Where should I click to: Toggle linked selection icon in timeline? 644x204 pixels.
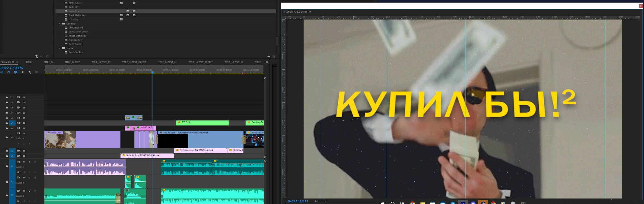[x=16, y=72]
